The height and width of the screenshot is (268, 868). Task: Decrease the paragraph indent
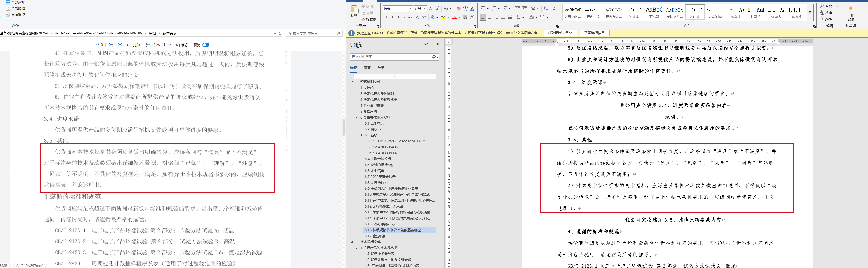(517, 8)
